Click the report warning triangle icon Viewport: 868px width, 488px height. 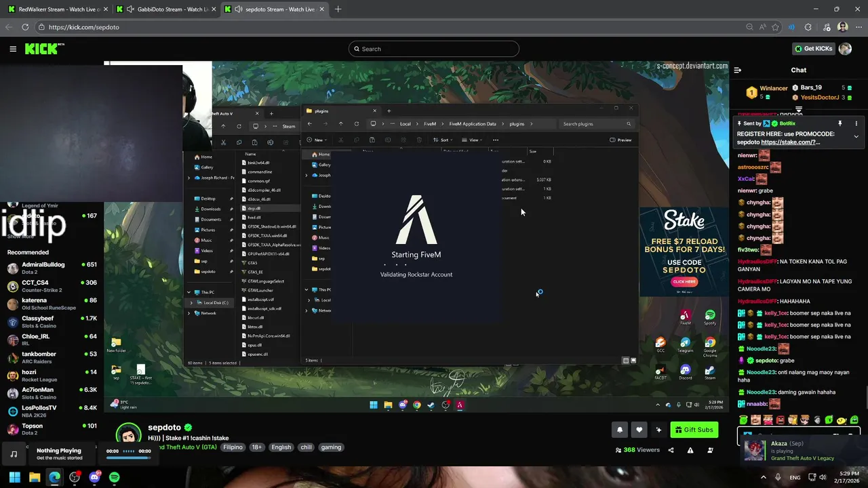(690, 450)
